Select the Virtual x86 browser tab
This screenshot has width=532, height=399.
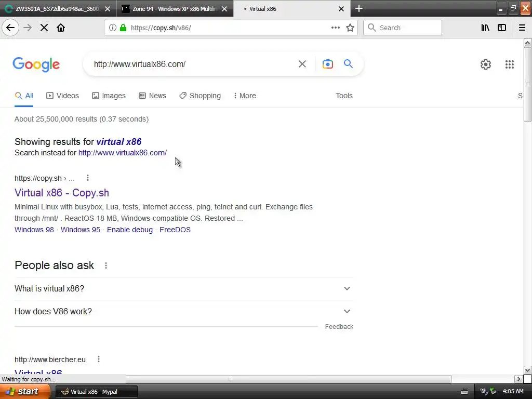(x=292, y=9)
